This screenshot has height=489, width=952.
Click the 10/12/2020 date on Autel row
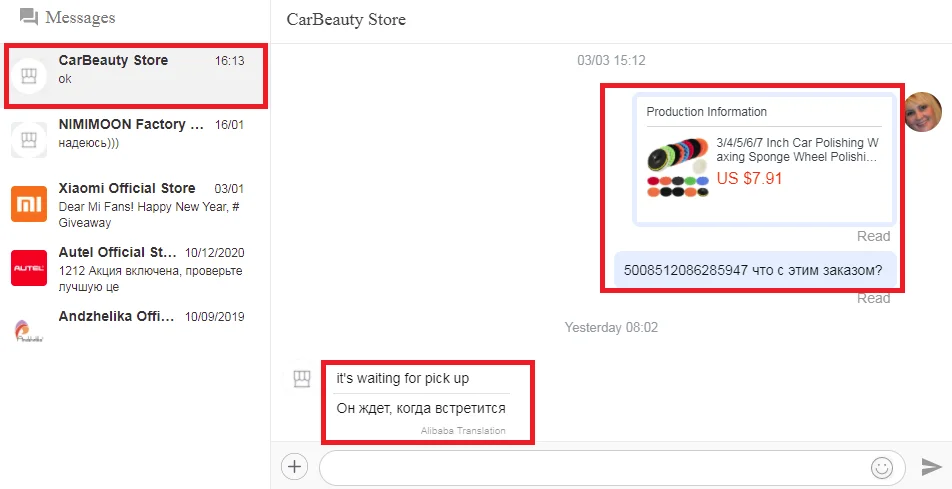click(x=215, y=253)
